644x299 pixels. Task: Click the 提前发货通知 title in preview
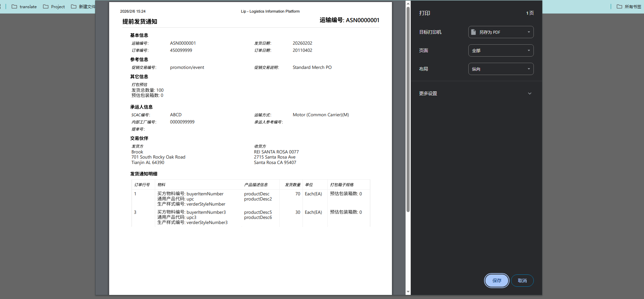point(140,21)
